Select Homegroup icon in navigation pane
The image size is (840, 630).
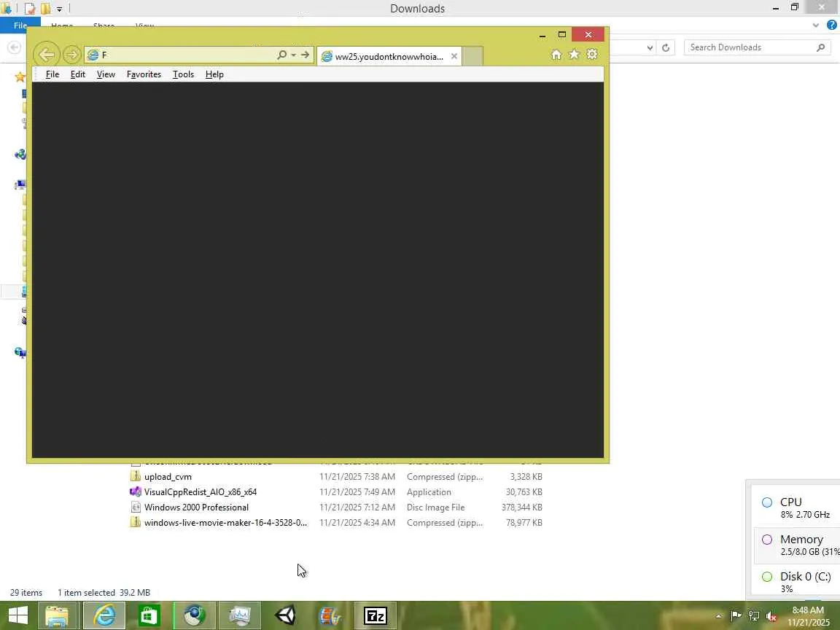click(x=20, y=155)
